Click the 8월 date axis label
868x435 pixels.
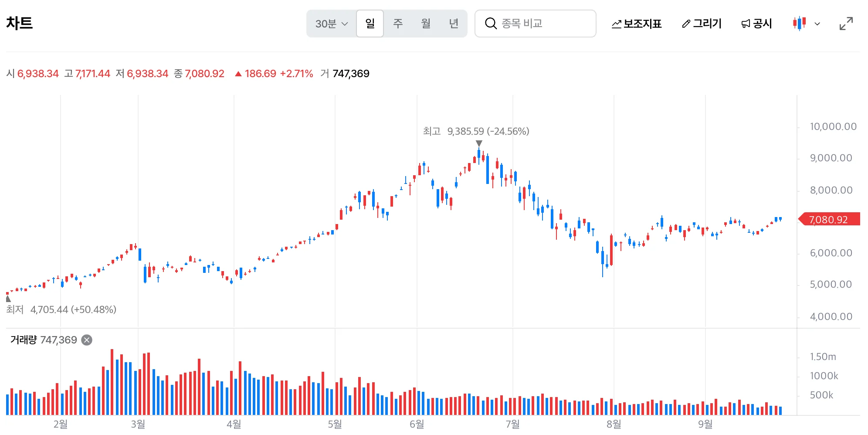614,424
